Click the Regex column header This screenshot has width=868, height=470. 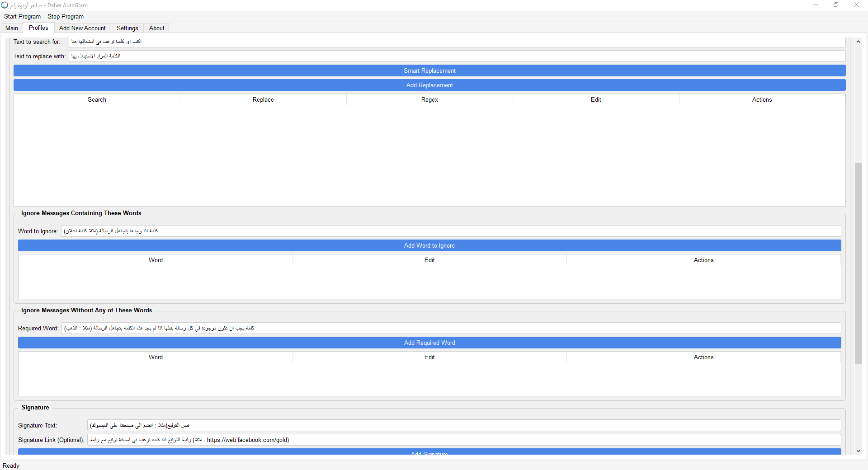(x=429, y=99)
